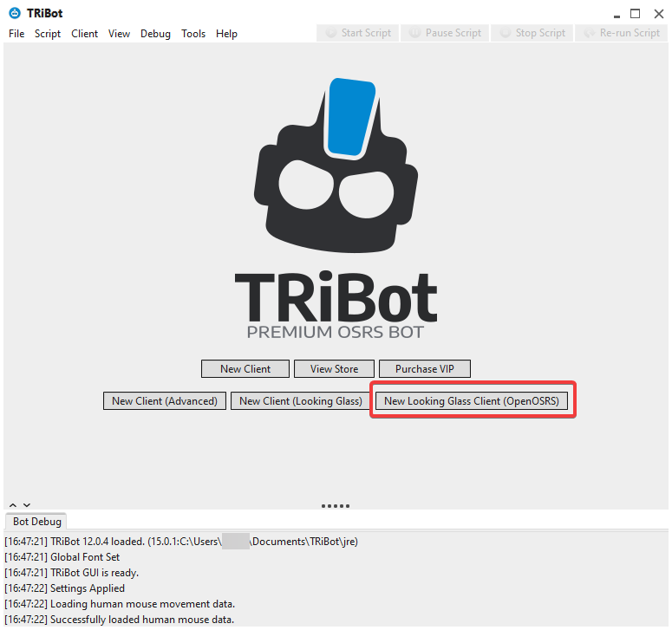672x630 pixels.
Task: Collapse debug panel with down arrow
Action: click(x=27, y=505)
